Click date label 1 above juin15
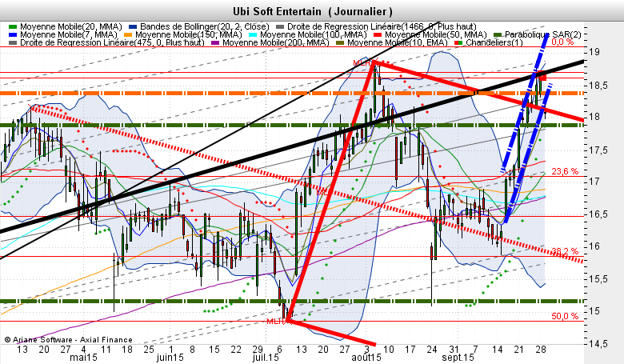 (x=170, y=350)
